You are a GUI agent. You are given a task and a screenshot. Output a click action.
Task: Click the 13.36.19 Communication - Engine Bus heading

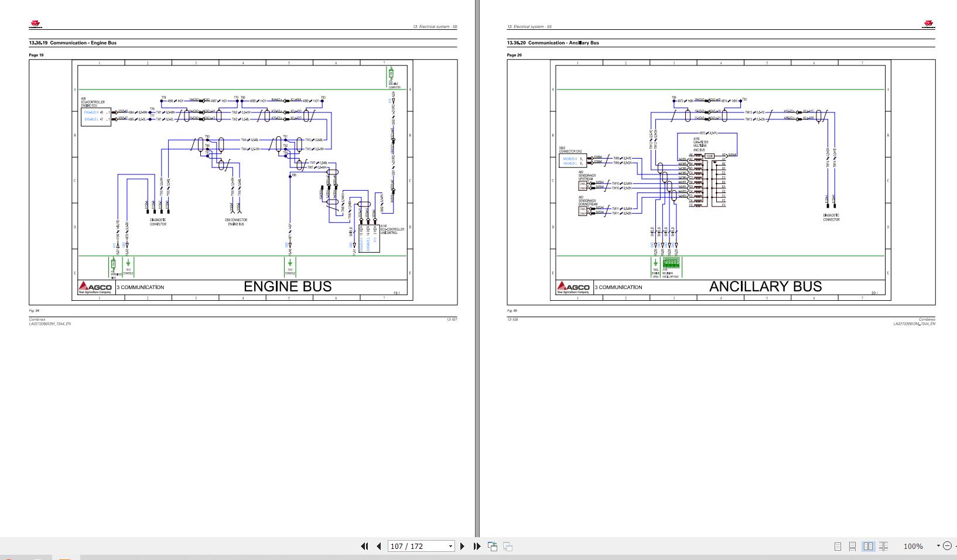[73, 43]
